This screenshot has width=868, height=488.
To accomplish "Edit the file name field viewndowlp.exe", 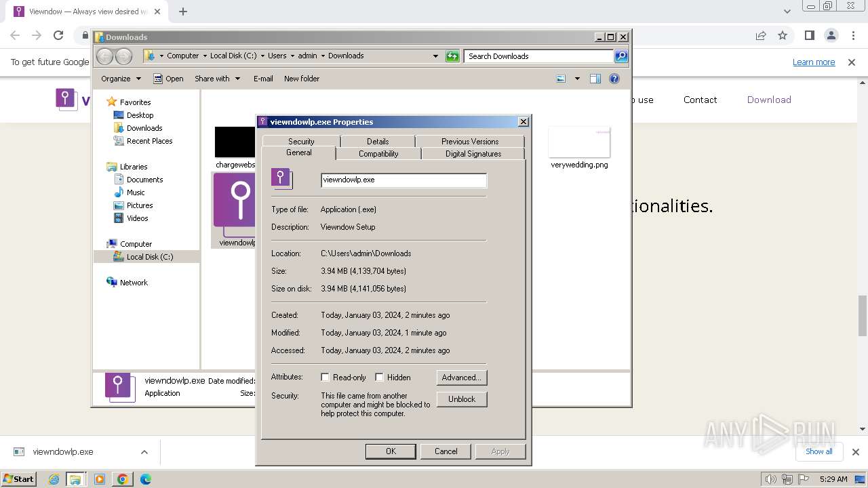I will 403,180.
